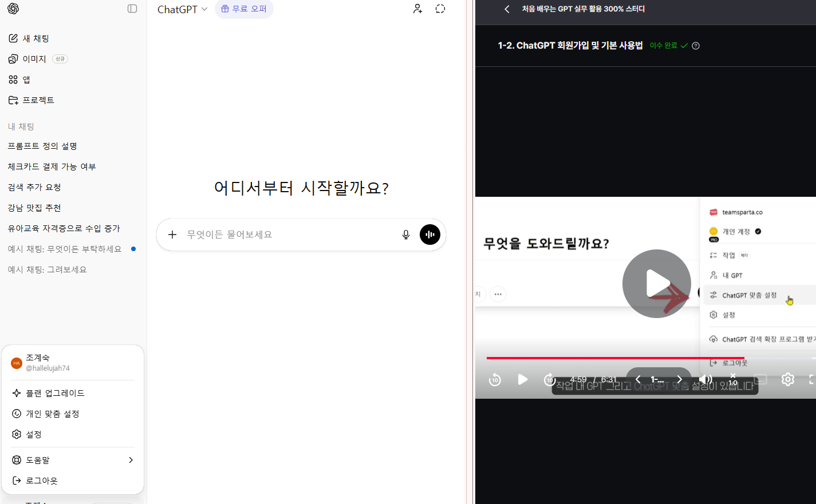Start voice mode with the black waveform button
Screen dimensions: 816x504
[x=430, y=235]
